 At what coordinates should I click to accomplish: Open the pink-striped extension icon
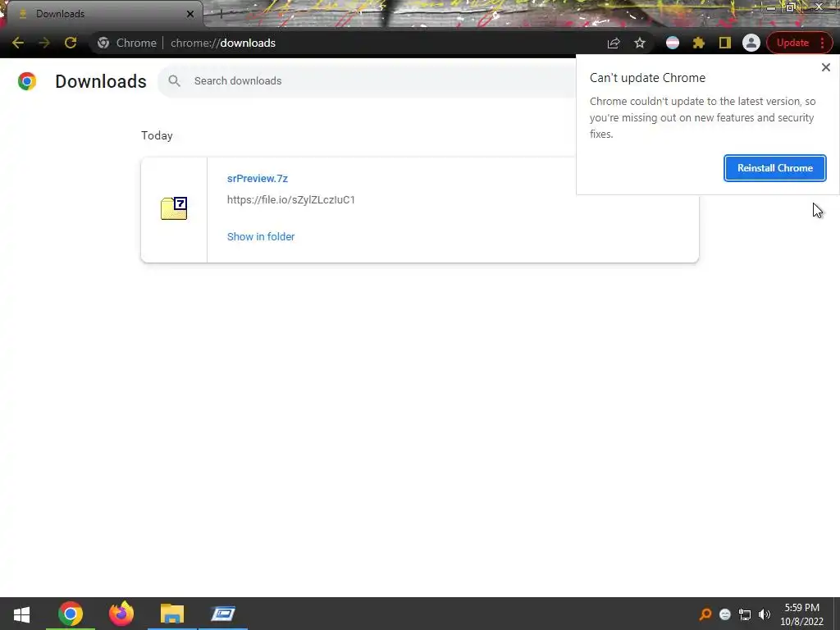673,43
